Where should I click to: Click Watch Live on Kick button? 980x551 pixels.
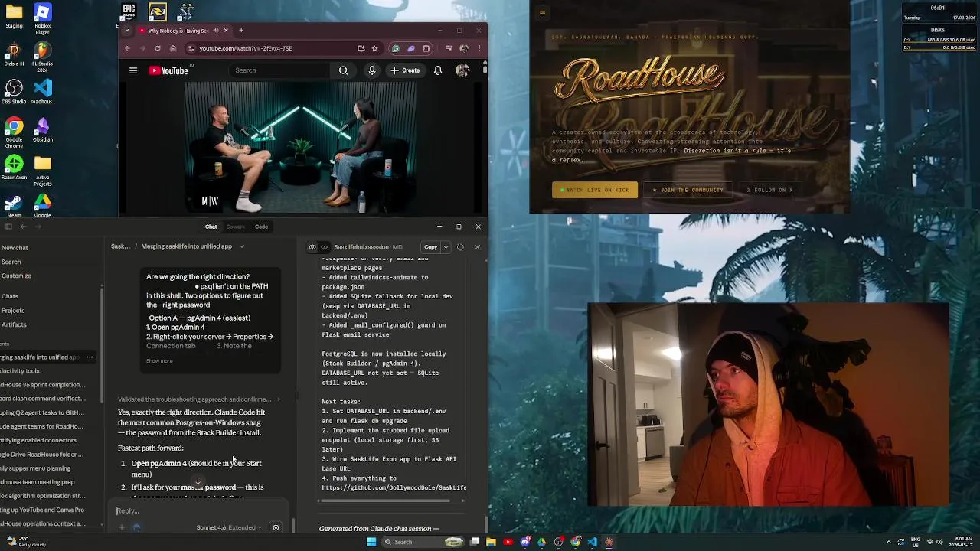tap(595, 190)
